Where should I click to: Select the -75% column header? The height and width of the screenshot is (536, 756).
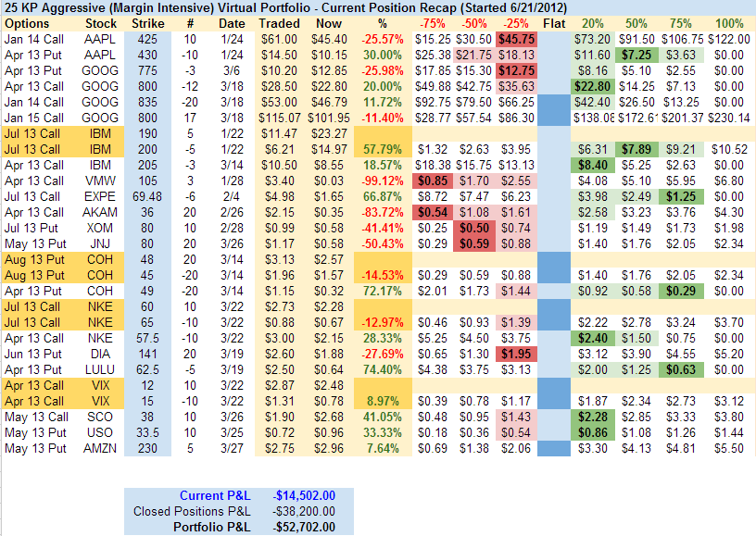point(431,22)
